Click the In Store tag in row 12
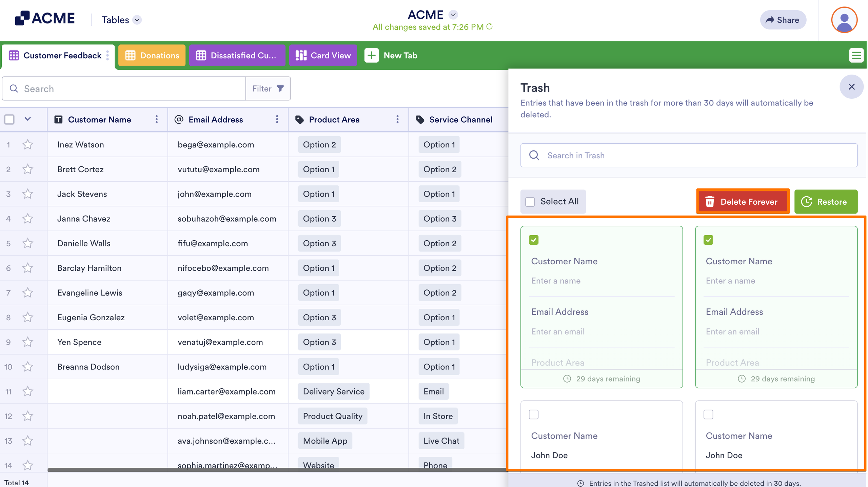Viewport: 868px width, 487px height. [x=438, y=416]
